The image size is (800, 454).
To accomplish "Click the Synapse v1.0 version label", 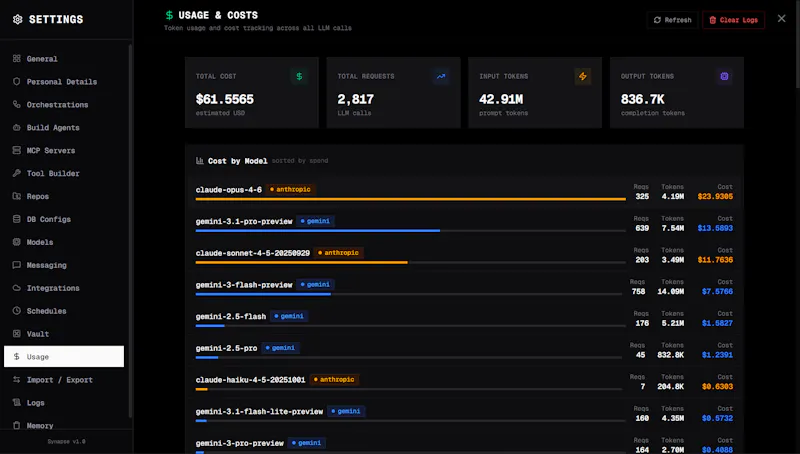I will 66,442.
